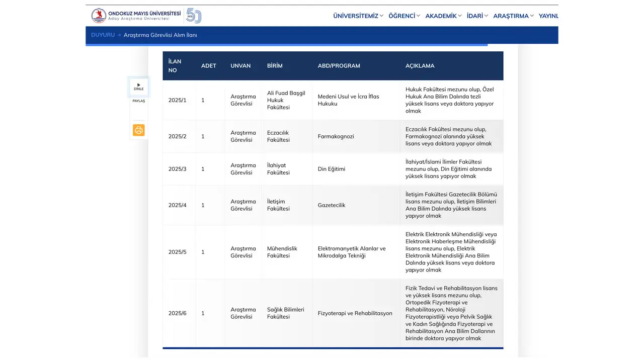
Task: Click the ABD/PROGRAM column header
Action: pos(339,66)
